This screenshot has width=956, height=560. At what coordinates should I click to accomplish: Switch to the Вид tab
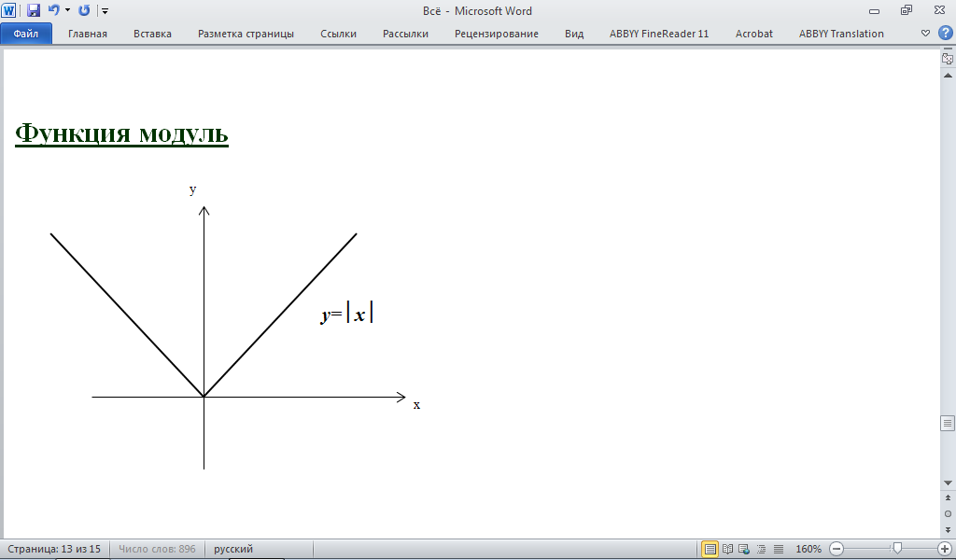point(574,34)
